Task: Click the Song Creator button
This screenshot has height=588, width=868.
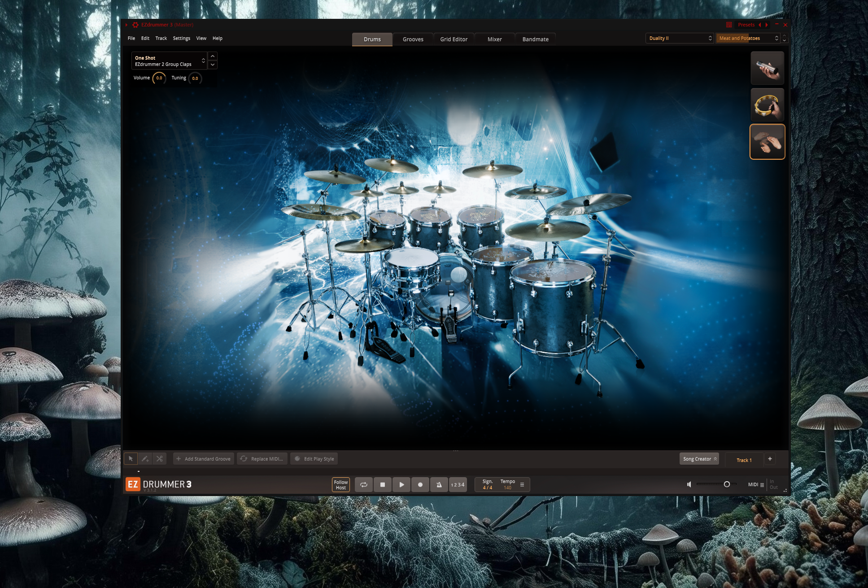Action: pos(699,459)
